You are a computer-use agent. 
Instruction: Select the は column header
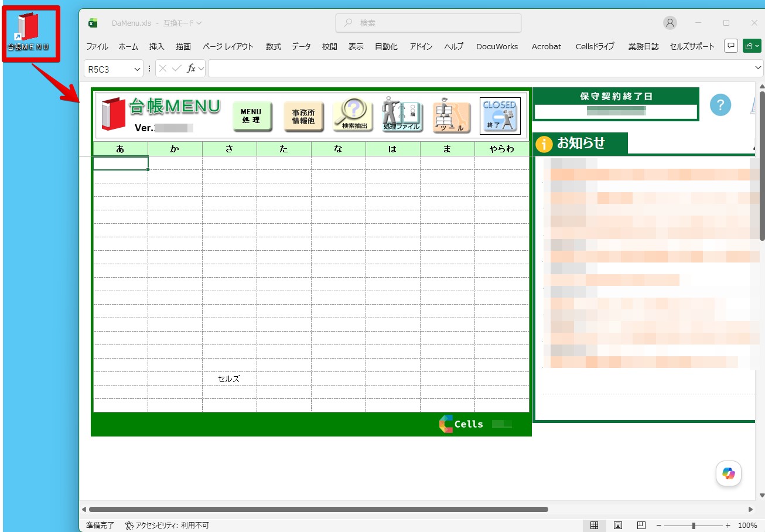393,149
